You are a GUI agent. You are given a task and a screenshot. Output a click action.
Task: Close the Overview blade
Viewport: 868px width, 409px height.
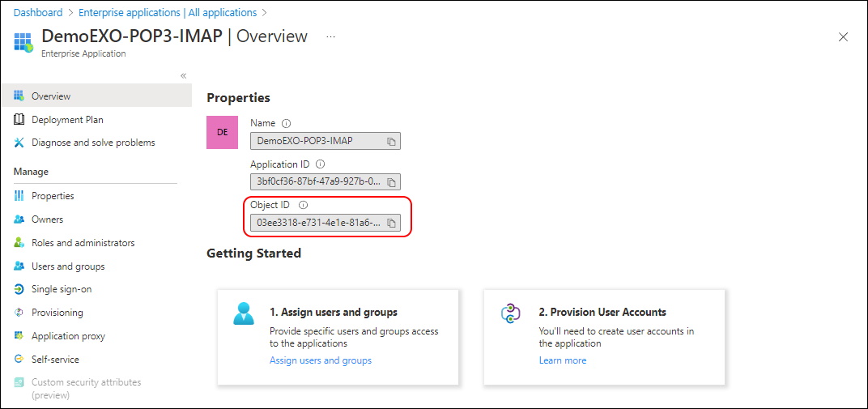point(843,37)
